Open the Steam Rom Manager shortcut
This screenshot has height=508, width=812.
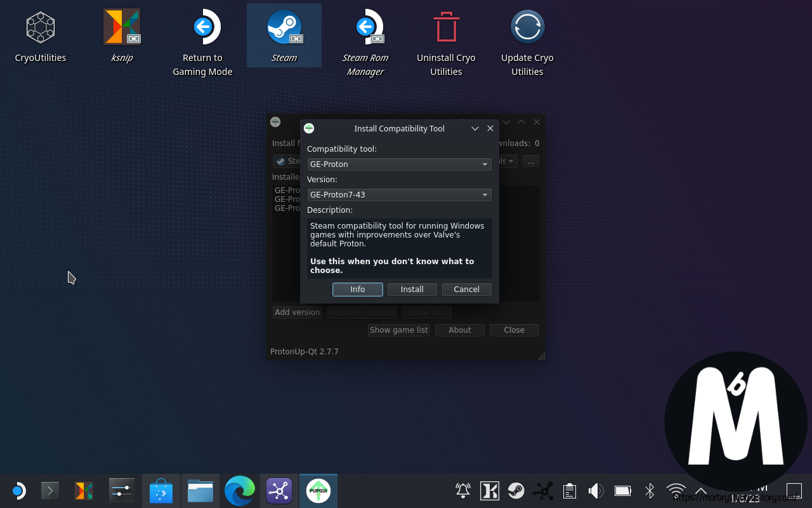(x=365, y=43)
